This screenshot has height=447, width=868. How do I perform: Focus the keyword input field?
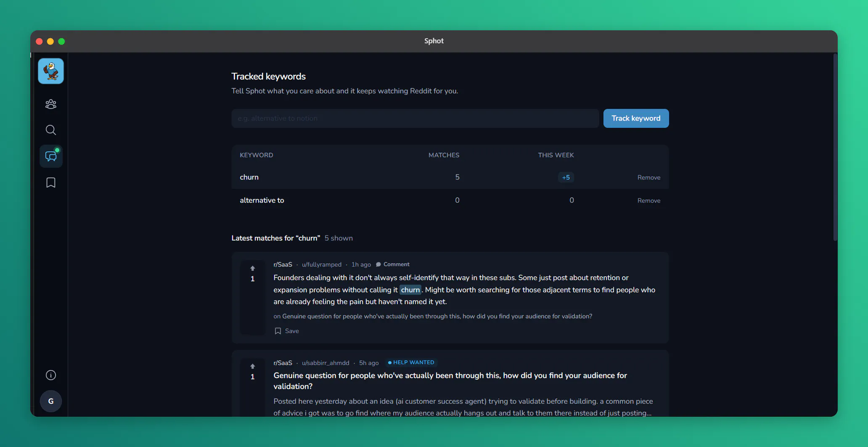point(415,118)
